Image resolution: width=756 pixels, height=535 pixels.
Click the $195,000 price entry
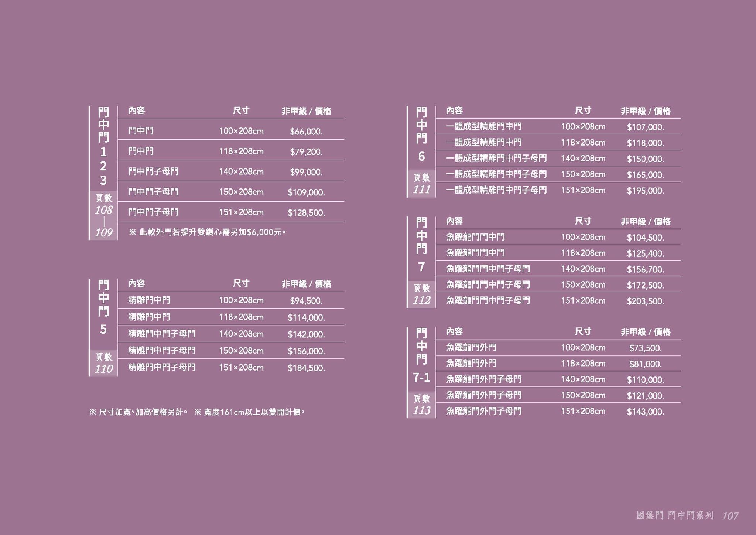[x=645, y=191]
